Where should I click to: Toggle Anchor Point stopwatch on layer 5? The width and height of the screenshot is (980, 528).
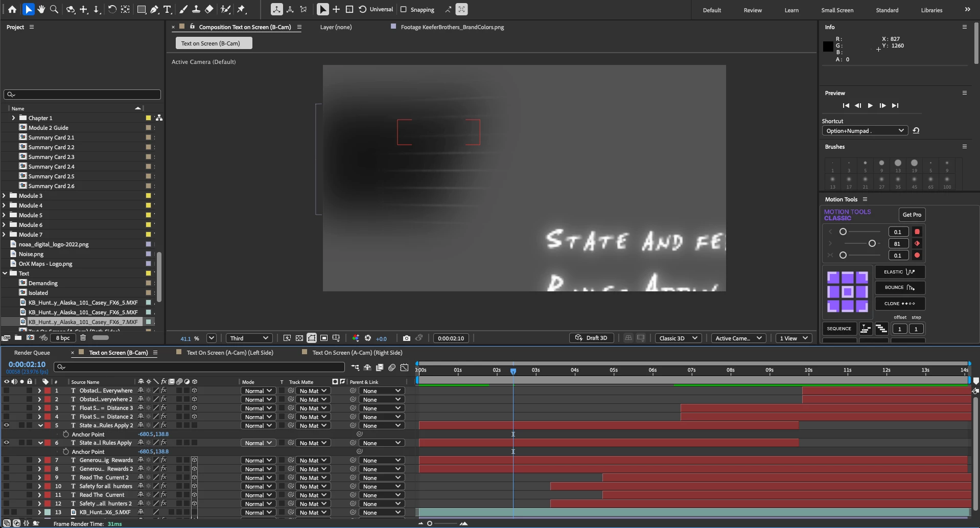click(66, 434)
